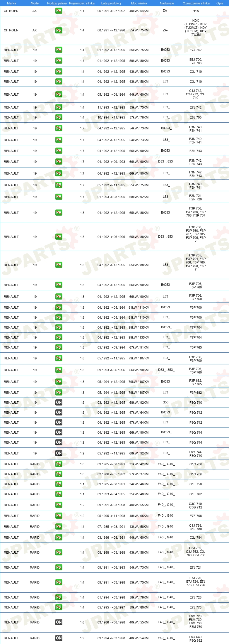Click the engine cell F8Q 640, F8Q 682
Image resolution: width=229 pixels, height=644 pixels.
pyautogui.click(x=196, y=639)
